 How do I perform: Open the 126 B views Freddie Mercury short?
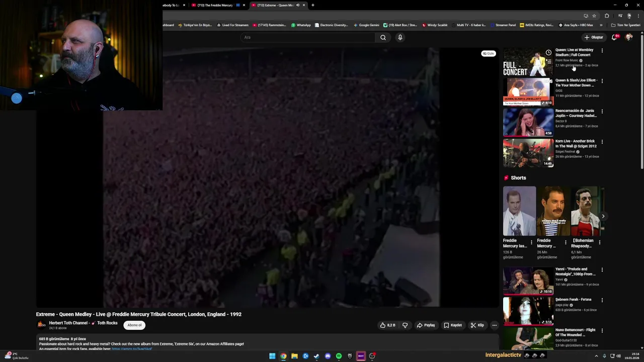pyautogui.click(x=520, y=211)
